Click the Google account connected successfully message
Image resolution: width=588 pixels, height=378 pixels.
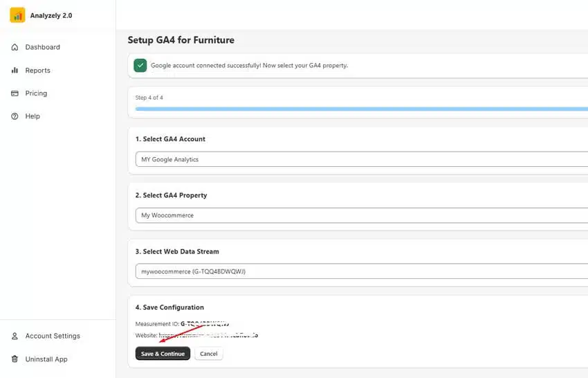tap(249, 65)
